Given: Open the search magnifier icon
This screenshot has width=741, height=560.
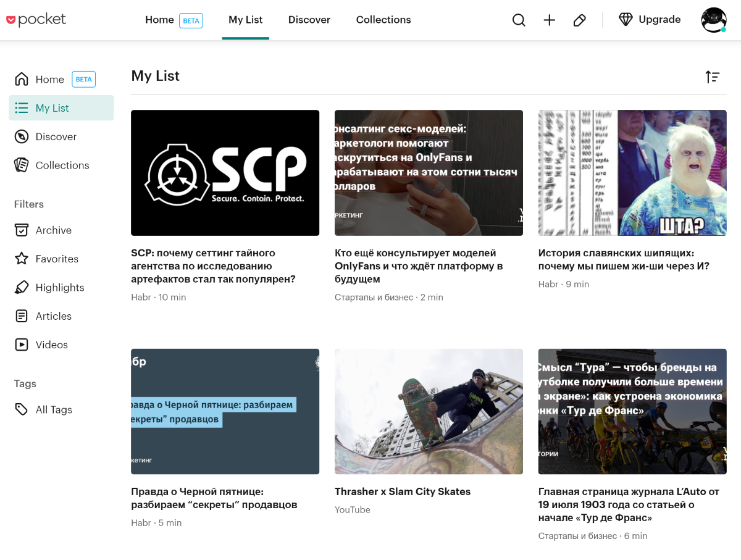Looking at the screenshot, I should [519, 20].
